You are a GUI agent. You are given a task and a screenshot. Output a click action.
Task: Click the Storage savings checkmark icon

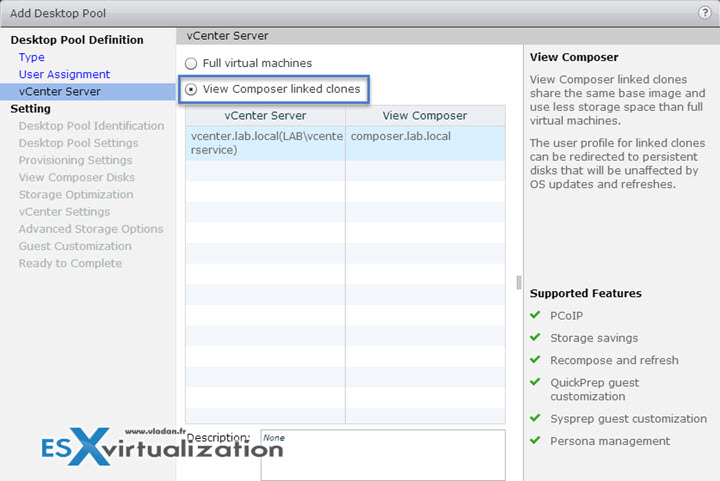click(535, 337)
